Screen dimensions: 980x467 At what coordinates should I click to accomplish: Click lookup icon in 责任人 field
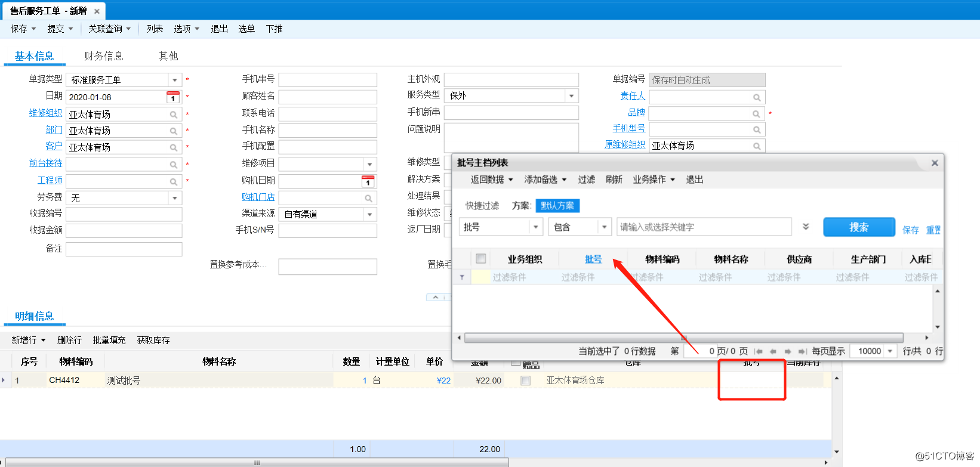[757, 97]
